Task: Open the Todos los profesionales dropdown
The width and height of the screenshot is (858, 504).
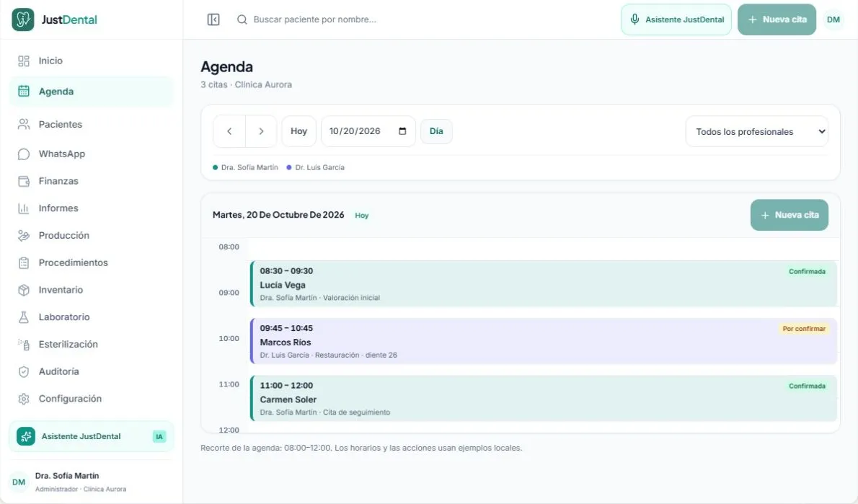Action: point(757,131)
